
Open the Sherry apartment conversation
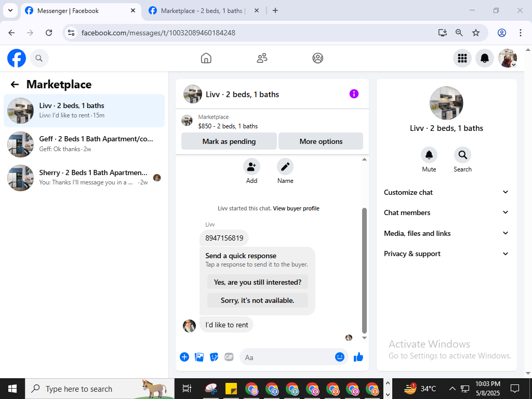pos(84,178)
